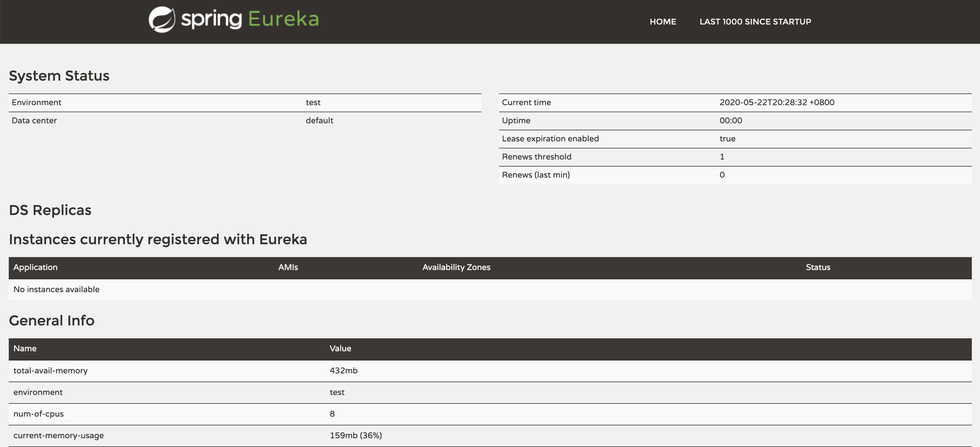Click the Status column header
980x447 pixels.
pos(817,267)
